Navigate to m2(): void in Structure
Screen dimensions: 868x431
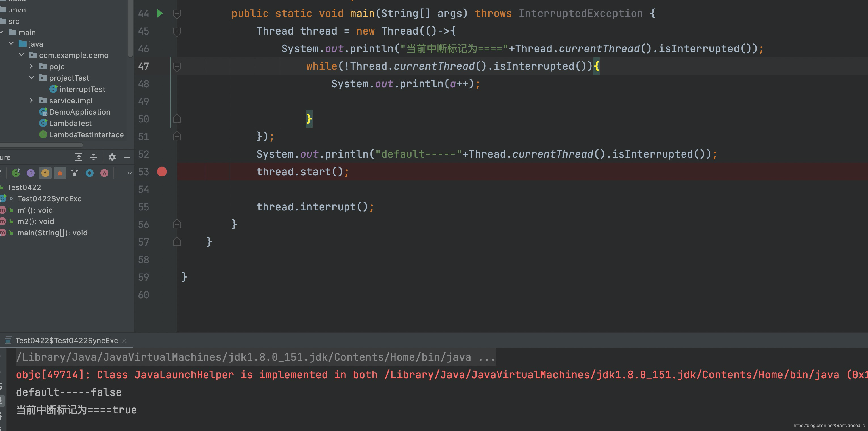click(x=36, y=221)
